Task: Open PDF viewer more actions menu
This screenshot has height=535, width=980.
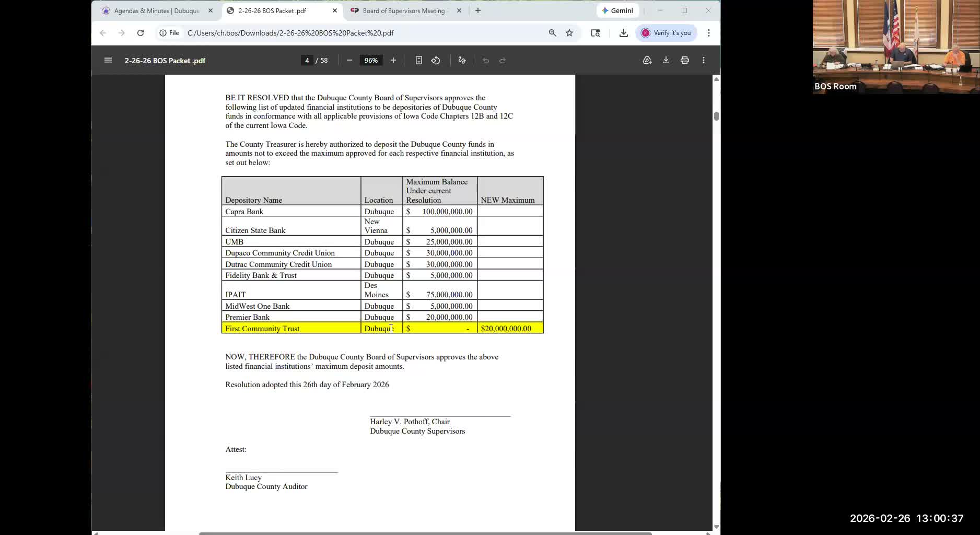Action: [x=704, y=60]
